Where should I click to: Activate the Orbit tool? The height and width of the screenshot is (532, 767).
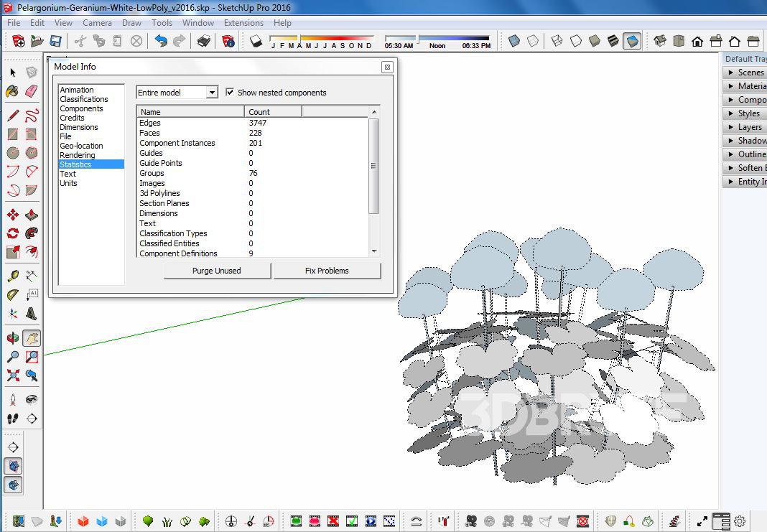point(13,337)
